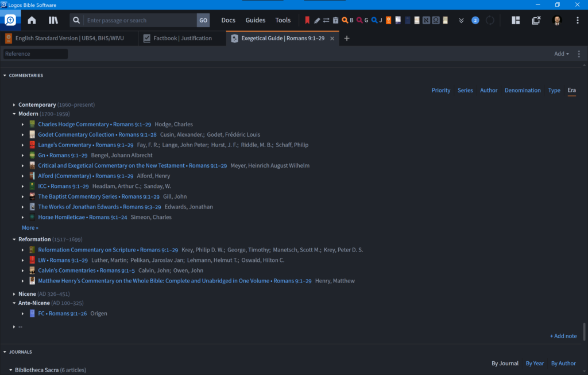Click the Reference input box
Viewport: 588px width, 375px height.
coord(35,53)
